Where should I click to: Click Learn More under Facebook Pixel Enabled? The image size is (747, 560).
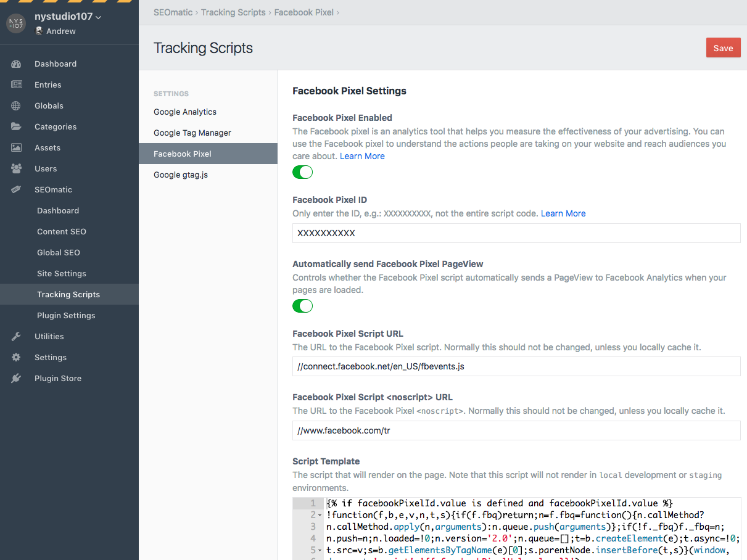tap(362, 156)
